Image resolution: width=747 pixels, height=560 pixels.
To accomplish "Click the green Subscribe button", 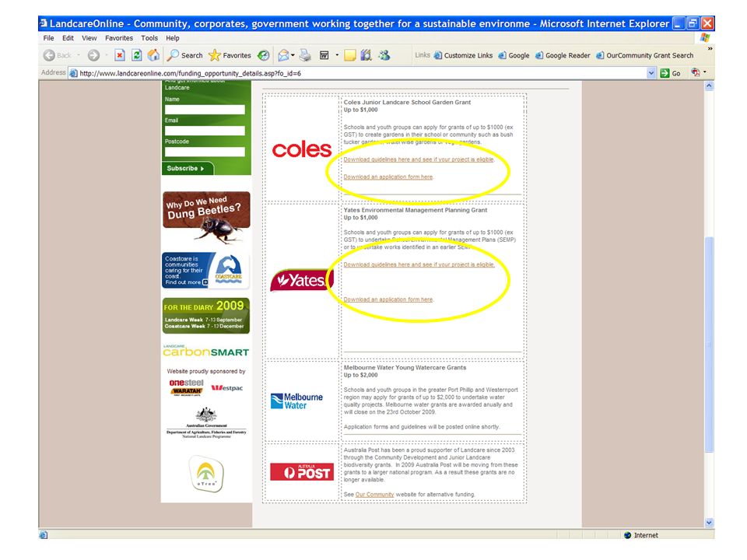I will (188, 169).
